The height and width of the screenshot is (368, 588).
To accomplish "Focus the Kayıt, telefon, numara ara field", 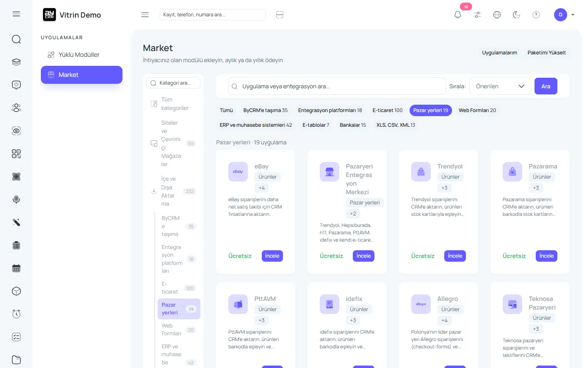I will [213, 15].
